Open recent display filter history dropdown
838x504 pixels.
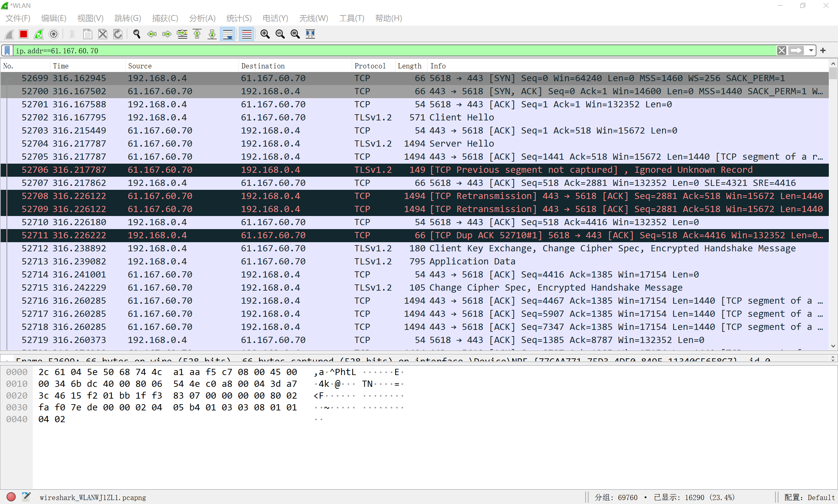click(x=811, y=51)
